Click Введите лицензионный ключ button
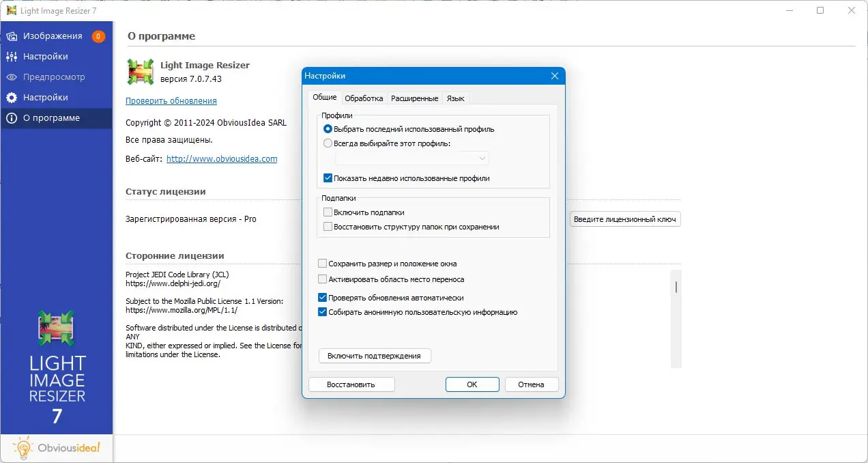This screenshot has height=463, width=868. point(625,219)
